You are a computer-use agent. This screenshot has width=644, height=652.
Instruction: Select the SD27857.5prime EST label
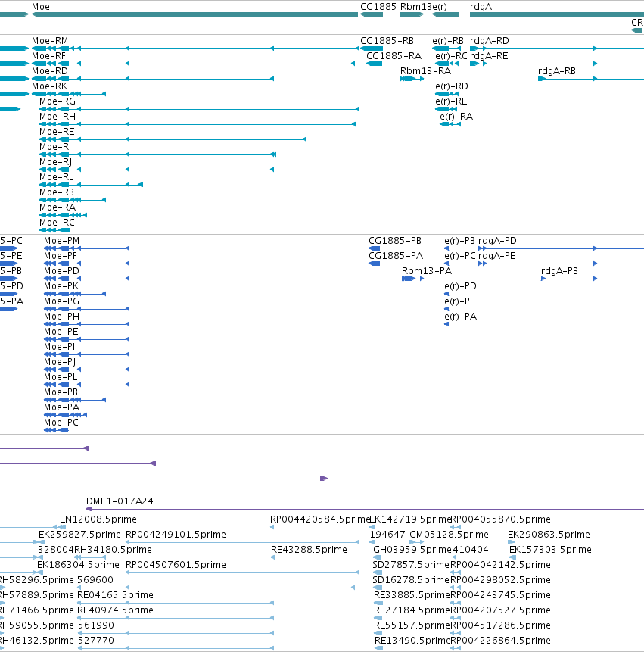[x=411, y=565]
